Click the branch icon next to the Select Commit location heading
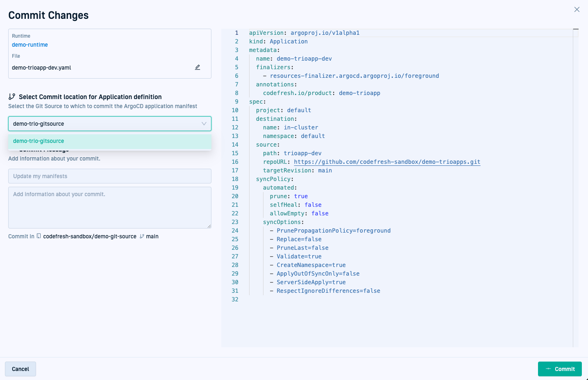This screenshot has height=380, width=588. pos(12,97)
